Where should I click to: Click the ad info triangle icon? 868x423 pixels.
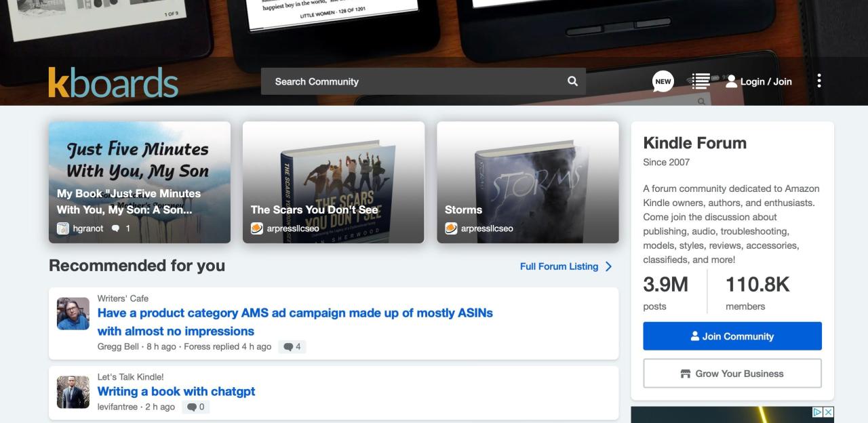pyautogui.click(x=817, y=412)
